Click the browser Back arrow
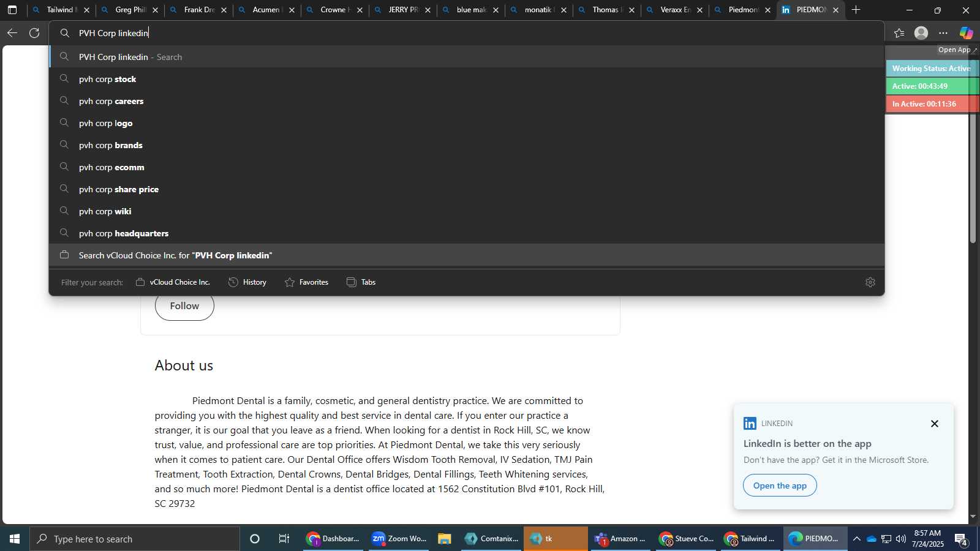This screenshot has height=551, width=980. click(12, 33)
